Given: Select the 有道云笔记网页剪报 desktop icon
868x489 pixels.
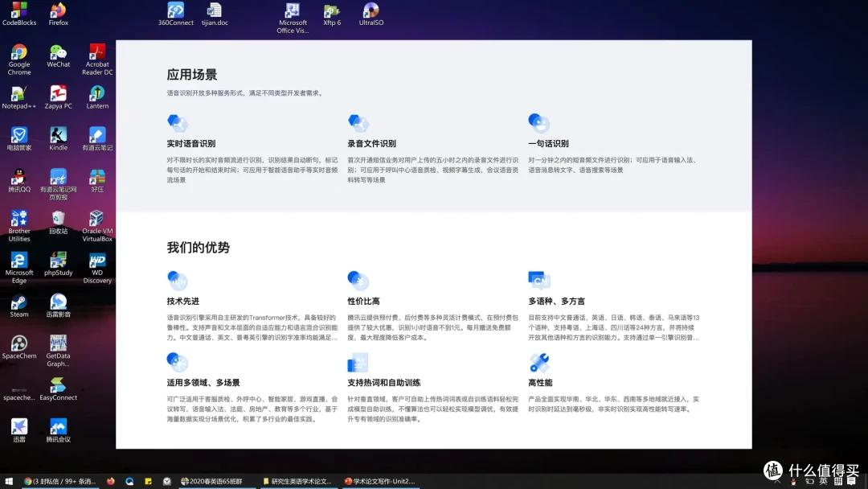Looking at the screenshot, I should (x=58, y=184).
